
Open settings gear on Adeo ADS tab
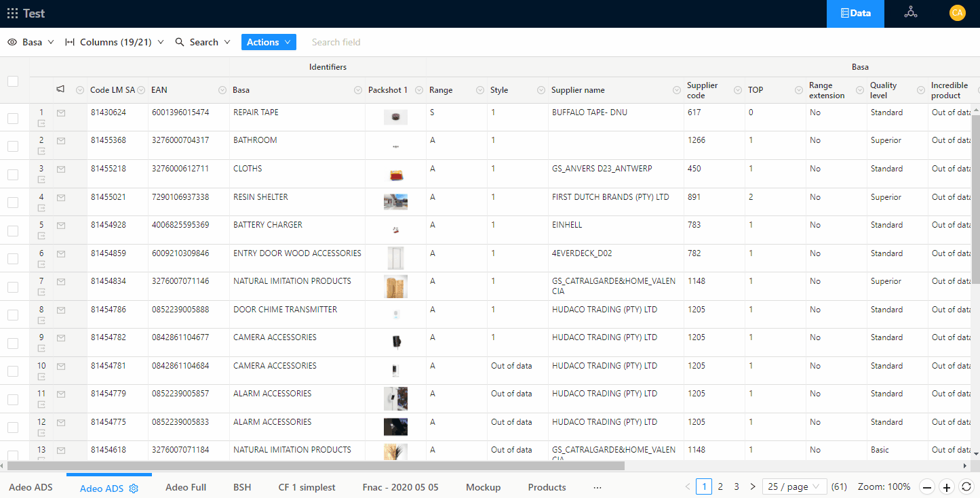[134, 488]
